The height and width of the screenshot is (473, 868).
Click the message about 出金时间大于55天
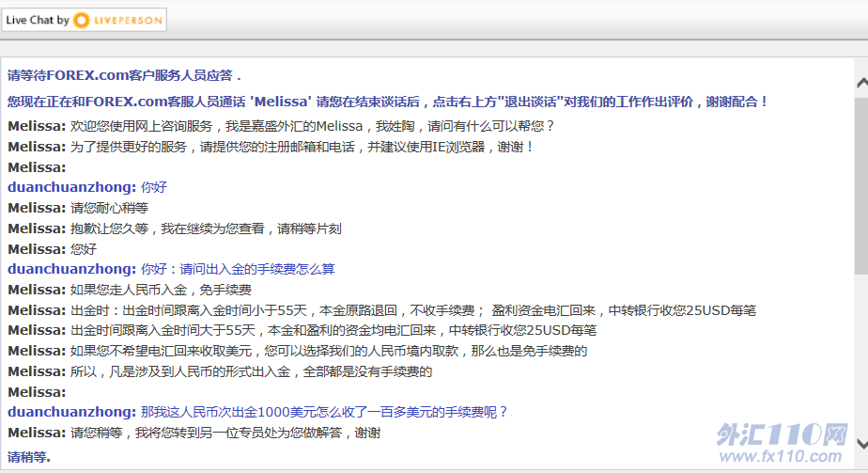click(x=302, y=331)
